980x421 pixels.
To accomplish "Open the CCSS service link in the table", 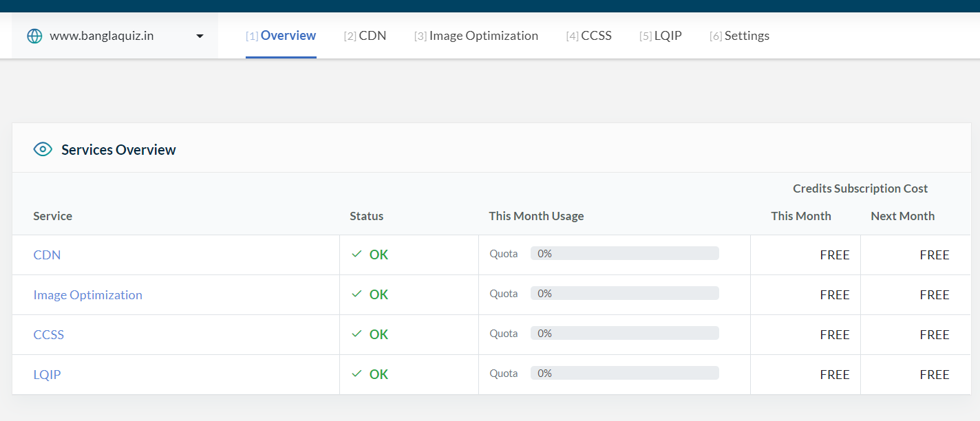I will 48,335.
